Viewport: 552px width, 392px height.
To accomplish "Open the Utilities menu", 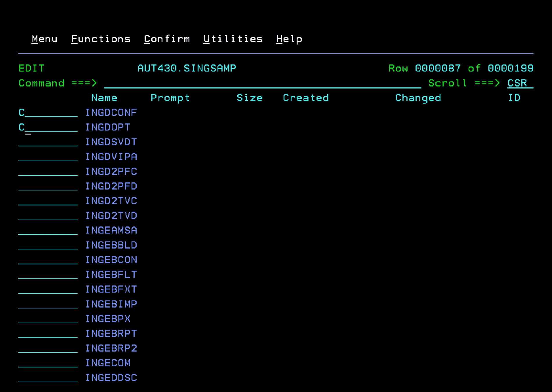I will click(233, 39).
